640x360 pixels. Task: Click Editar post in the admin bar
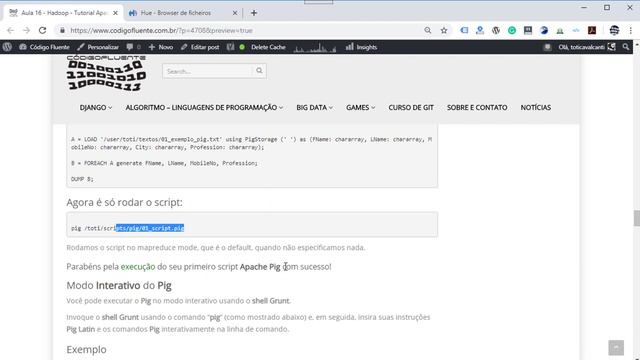[x=200, y=47]
